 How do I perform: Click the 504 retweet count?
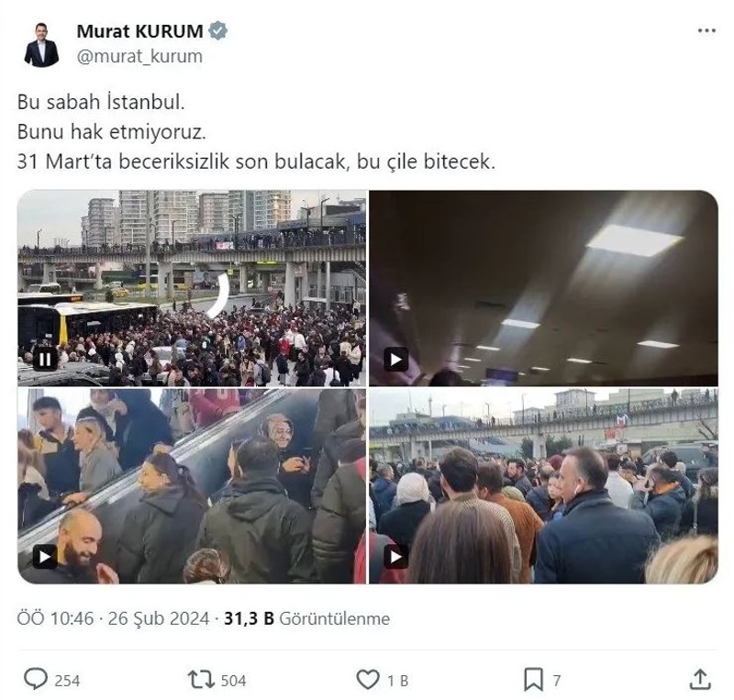[x=233, y=681]
